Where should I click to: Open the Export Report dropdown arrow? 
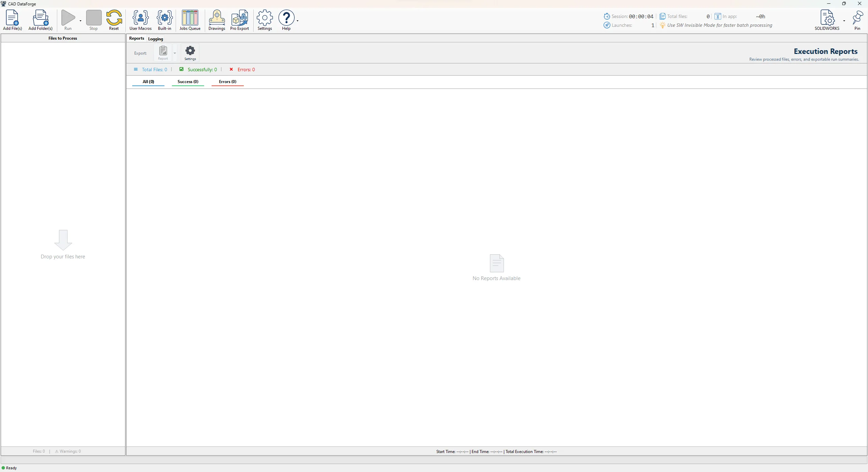coord(175,53)
